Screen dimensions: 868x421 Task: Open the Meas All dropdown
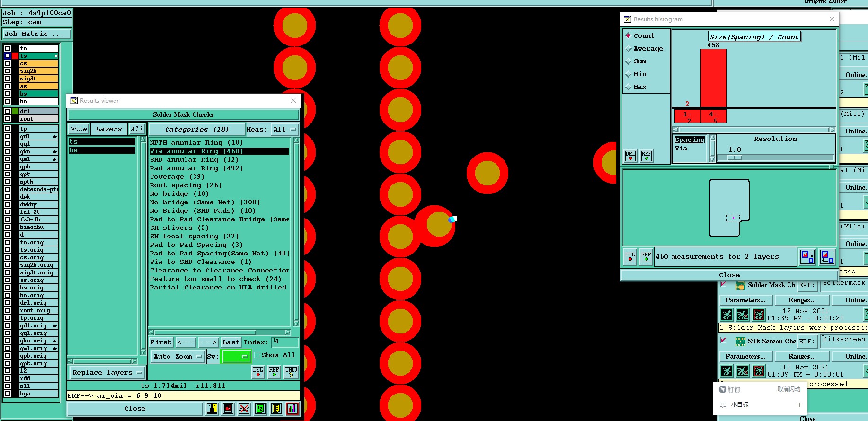285,129
